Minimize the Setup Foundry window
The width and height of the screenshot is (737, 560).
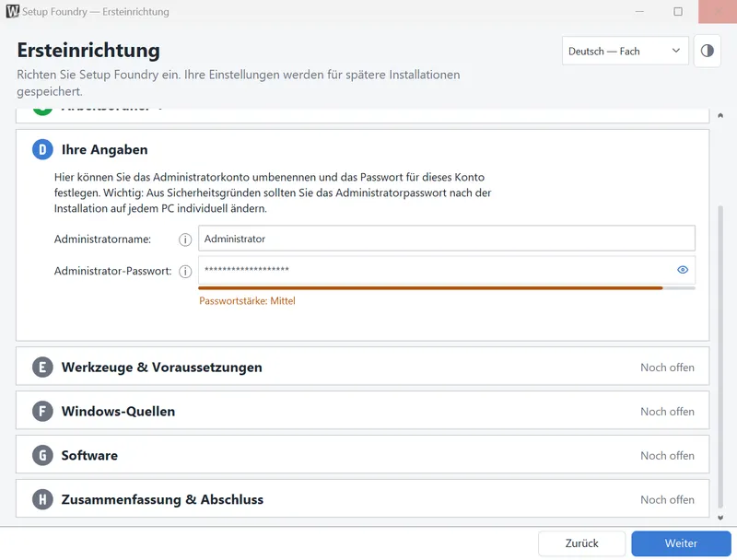(639, 11)
